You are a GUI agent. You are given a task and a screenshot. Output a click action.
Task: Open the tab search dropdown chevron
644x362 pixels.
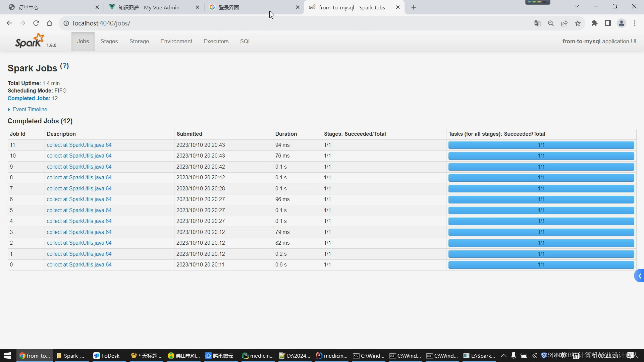click(577, 6)
